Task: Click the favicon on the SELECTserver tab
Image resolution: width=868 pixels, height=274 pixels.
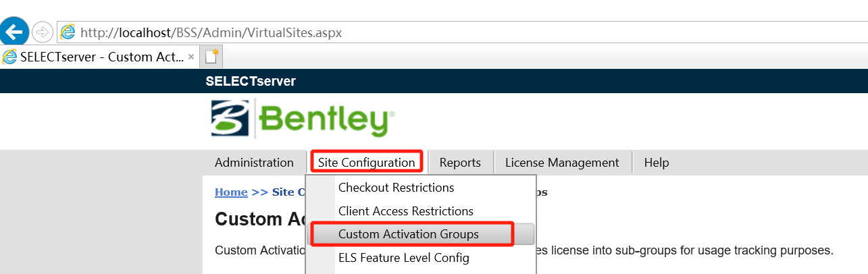Action: tap(9, 57)
